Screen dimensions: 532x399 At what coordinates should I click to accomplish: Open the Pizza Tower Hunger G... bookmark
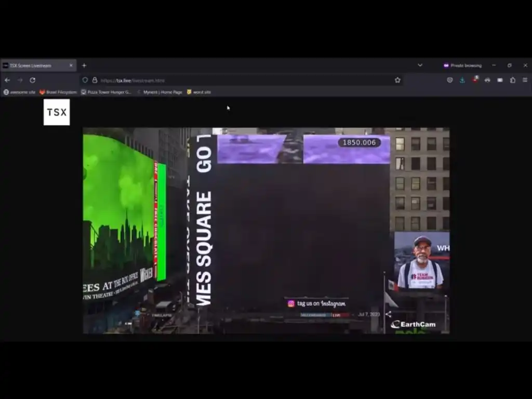tap(106, 92)
